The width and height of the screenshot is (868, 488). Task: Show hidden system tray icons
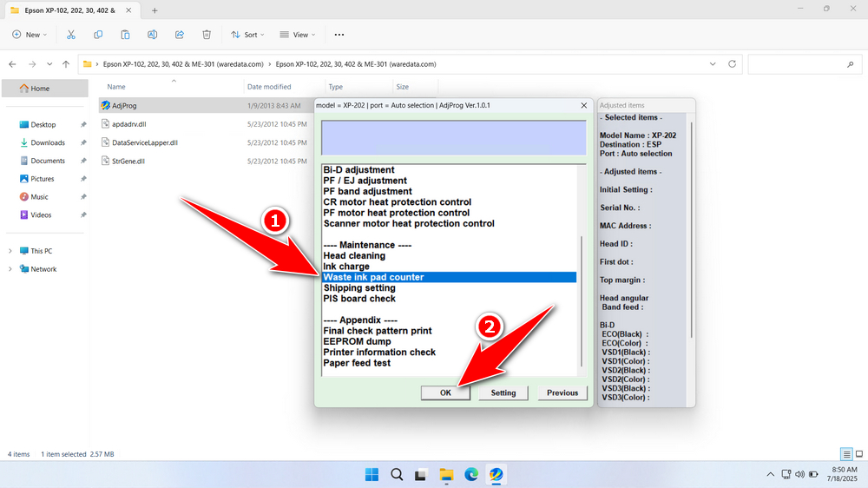pyautogui.click(x=770, y=474)
